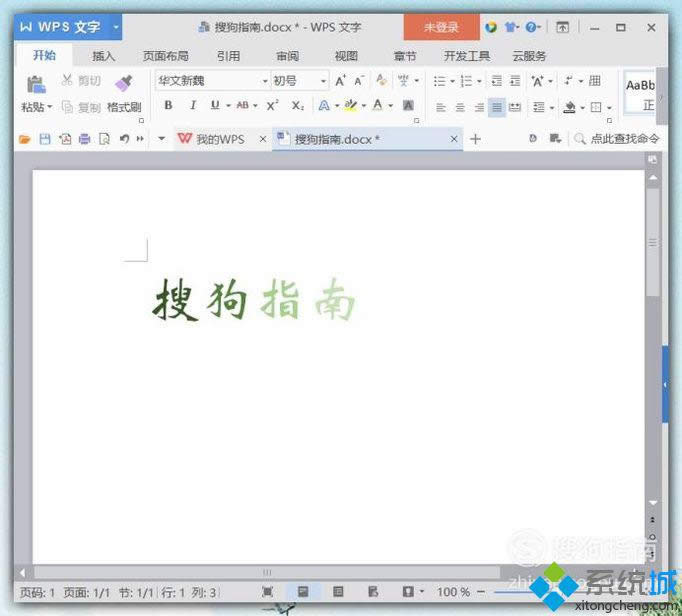
Task: Click the Align right icon
Action: (479, 107)
